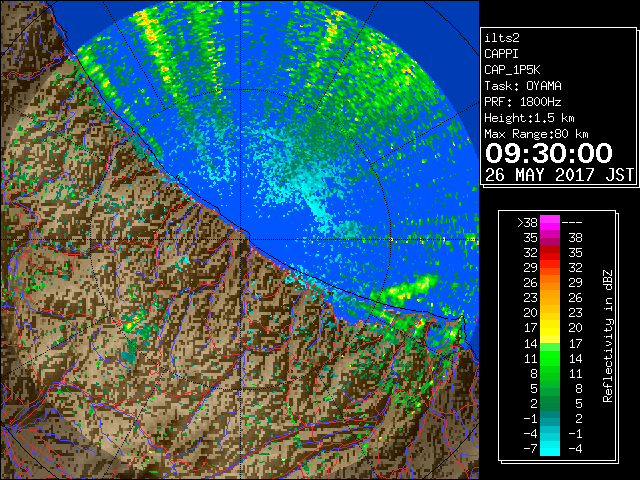Click the magenta >38 dBZ color swatch
640x480 pixels.
[550, 223]
